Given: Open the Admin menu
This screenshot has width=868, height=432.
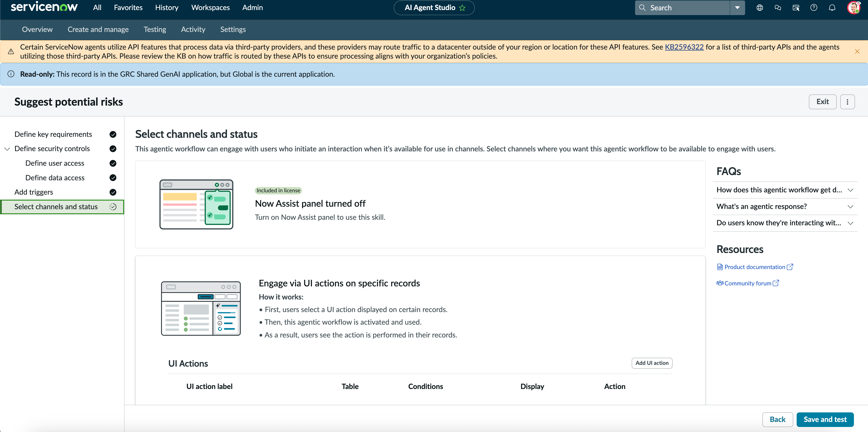Looking at the screenshot, I should coord(252,8).
